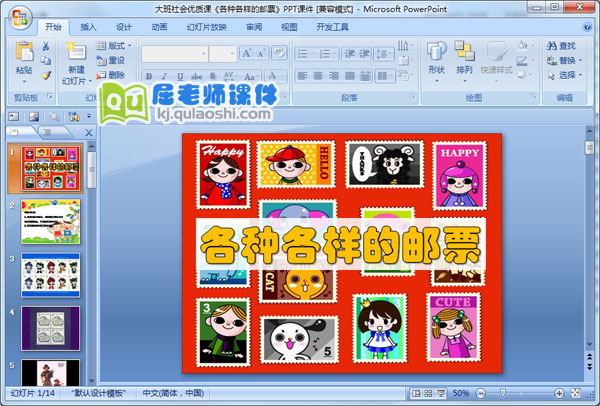Toggle Strikethrough formatting
The height and width of the screenshot is (406, 600).
[196, 76]
